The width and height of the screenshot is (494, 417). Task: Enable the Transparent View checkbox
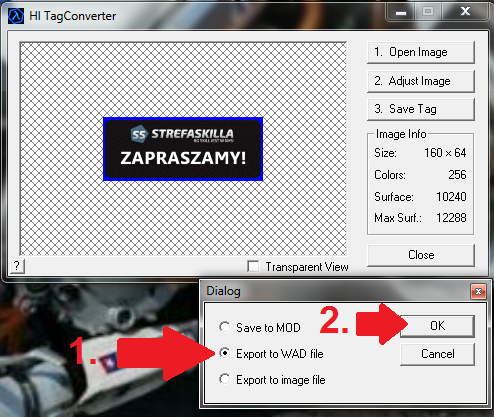253,266
